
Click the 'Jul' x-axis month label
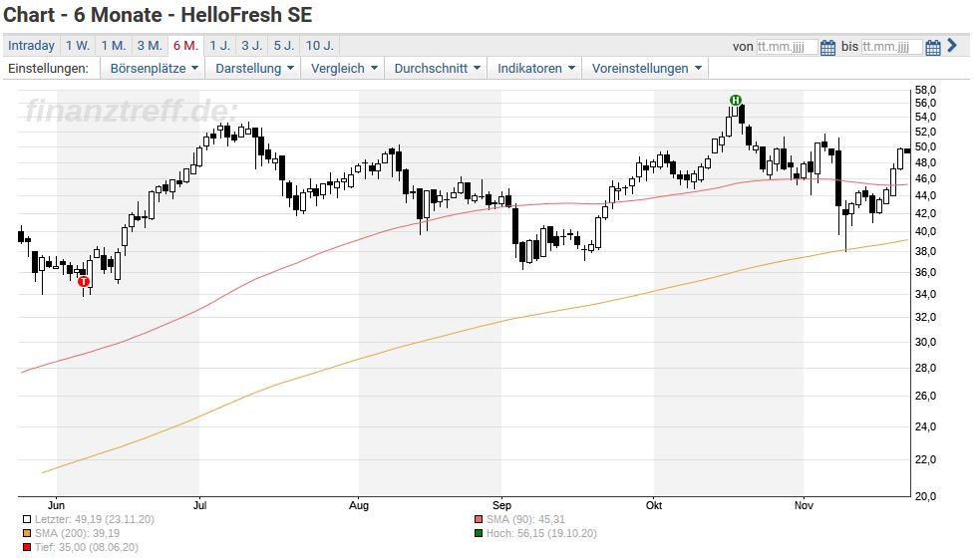(199, 505)
